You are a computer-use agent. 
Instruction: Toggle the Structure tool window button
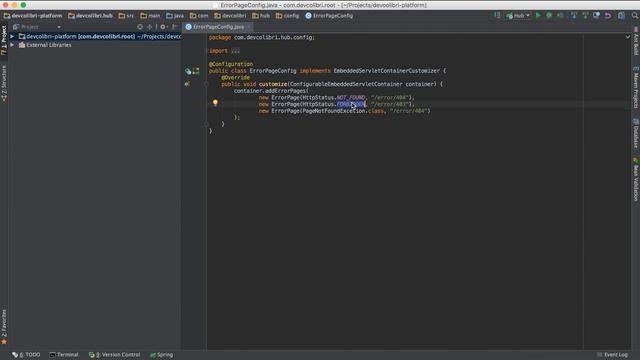coord(4,84)
